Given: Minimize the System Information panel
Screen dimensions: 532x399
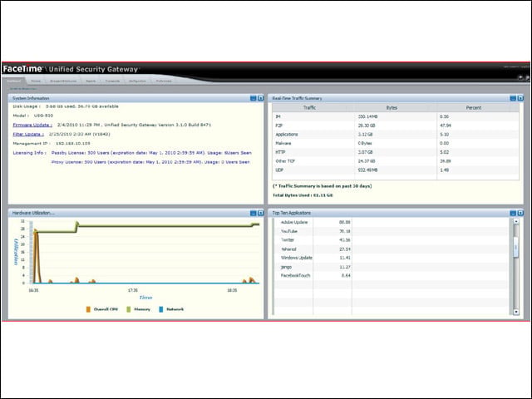Looking at the screenshot, I should tap(253, 98).
